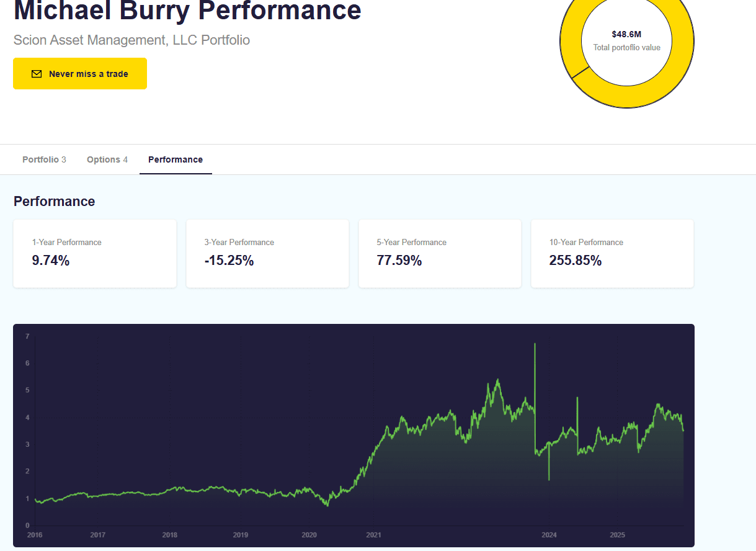
Task: Select the 2016 label on the chart axis
Action: [x=34, y=535]
